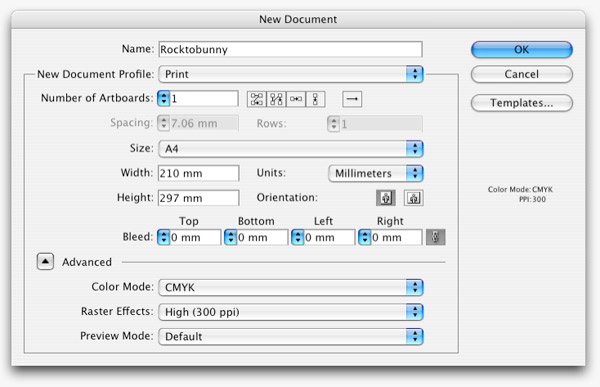Screen dimensions: 600x387
Task: Toggle the right-to-left layout arrow icon
Action: tap(352, 99)
